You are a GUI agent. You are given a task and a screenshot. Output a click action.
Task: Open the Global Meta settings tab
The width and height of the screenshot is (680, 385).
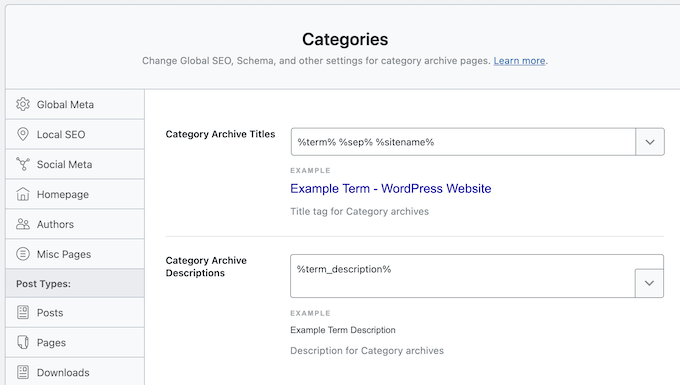[75, 104]
